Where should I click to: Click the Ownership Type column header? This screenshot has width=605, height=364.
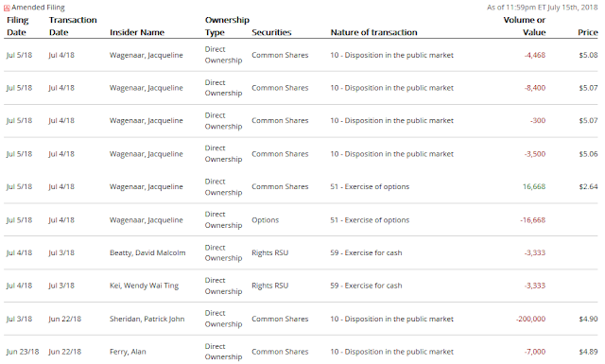(227, 26)
